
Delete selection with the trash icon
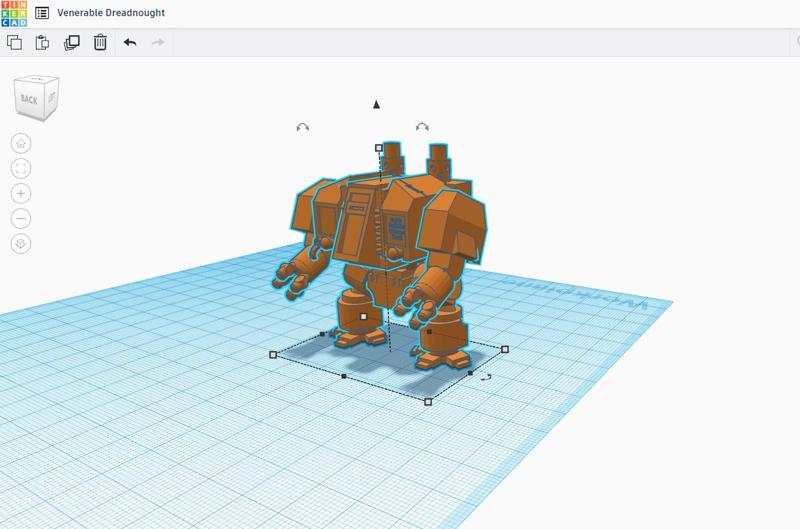[100, 42]
